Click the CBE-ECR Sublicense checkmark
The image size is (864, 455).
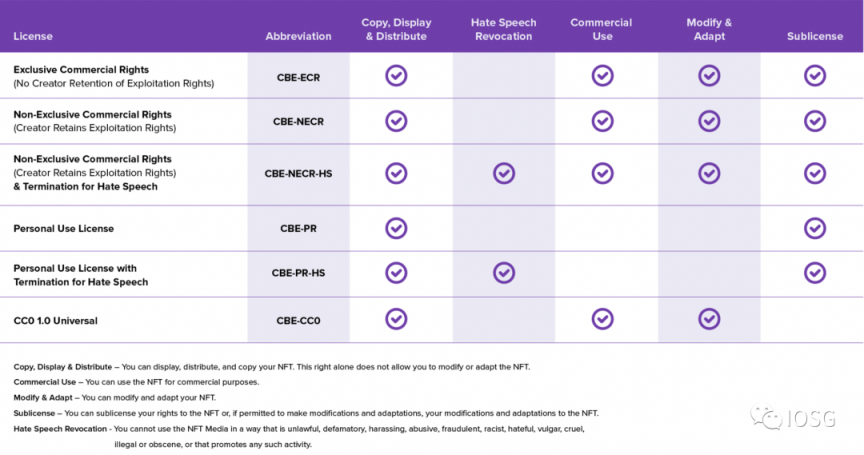click(x=815, y=75)
